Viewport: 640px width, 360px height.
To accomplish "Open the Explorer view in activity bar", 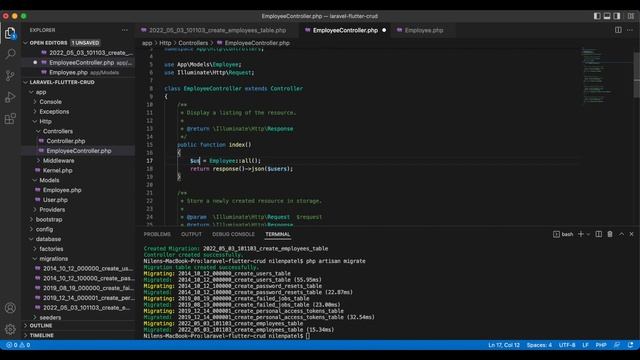I will point(10,33).
